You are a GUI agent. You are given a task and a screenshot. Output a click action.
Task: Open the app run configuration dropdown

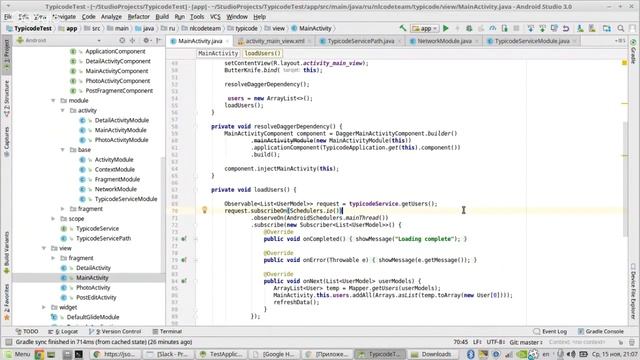[425, 28]
